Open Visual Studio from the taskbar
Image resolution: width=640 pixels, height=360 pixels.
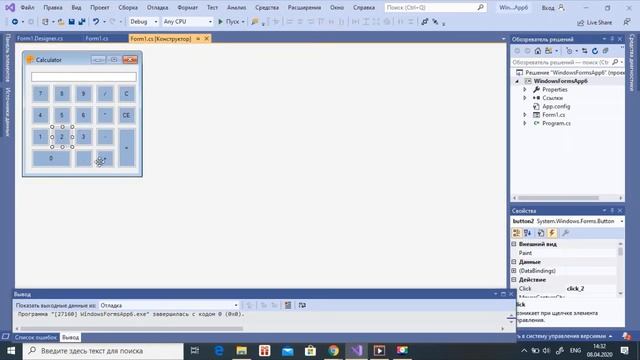[356, 350]
